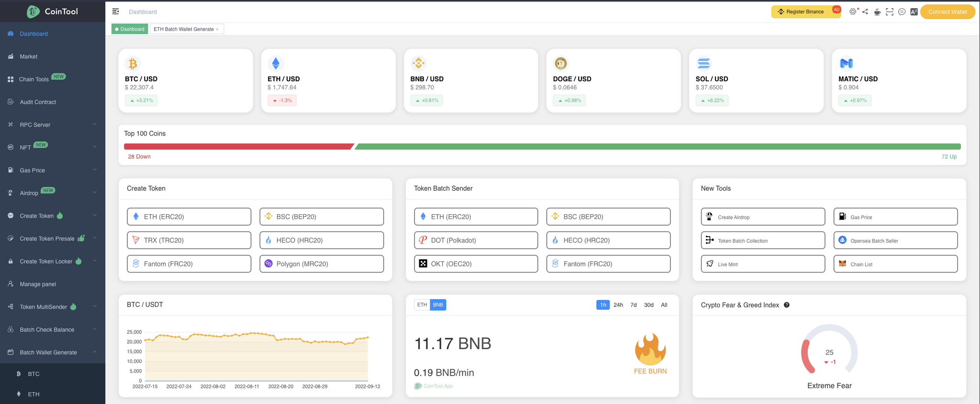Click the help icon beside Fear & Greed Index
Viewport: 980px width, 404px height.
pos(787,305)
